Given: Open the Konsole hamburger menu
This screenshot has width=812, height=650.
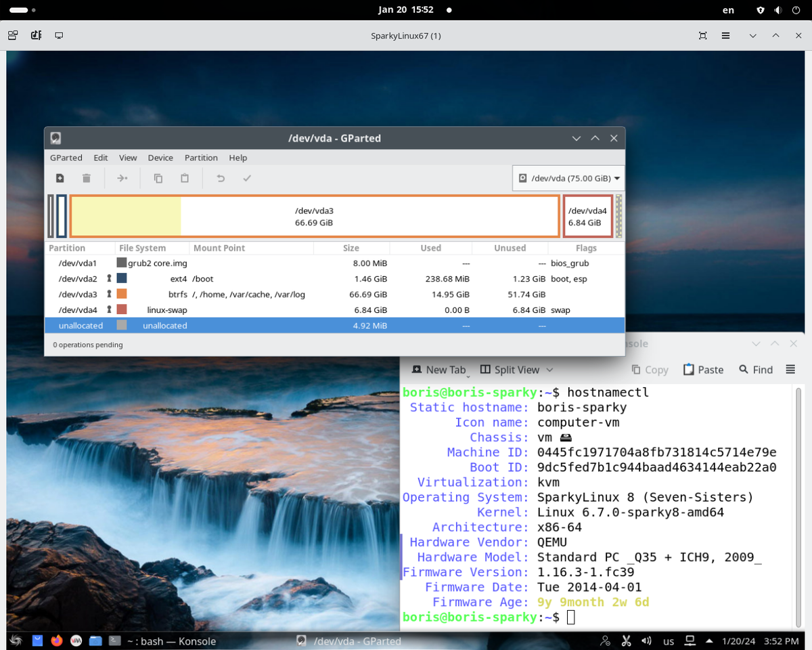Looking at the screenshot, I should (x=790, y=369).
